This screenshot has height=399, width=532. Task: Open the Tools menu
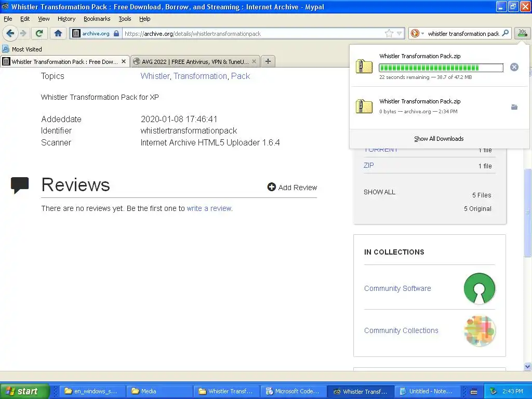pyautogui.click(x=125, y=19)
